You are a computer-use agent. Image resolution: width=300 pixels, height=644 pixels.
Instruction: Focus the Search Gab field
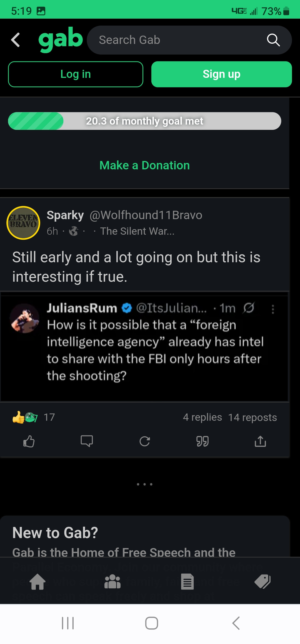[178, 40]
